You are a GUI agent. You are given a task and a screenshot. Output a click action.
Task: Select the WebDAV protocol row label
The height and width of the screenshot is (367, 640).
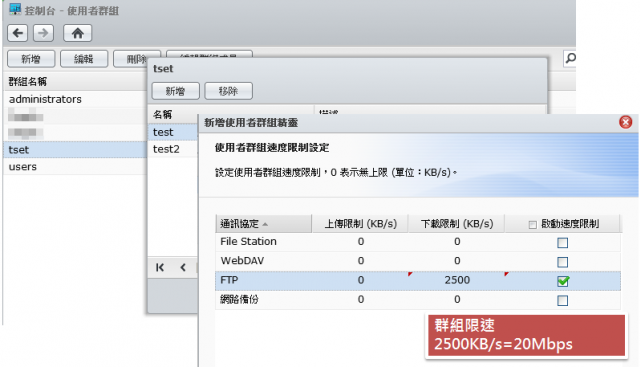click(x=242, y=261)
